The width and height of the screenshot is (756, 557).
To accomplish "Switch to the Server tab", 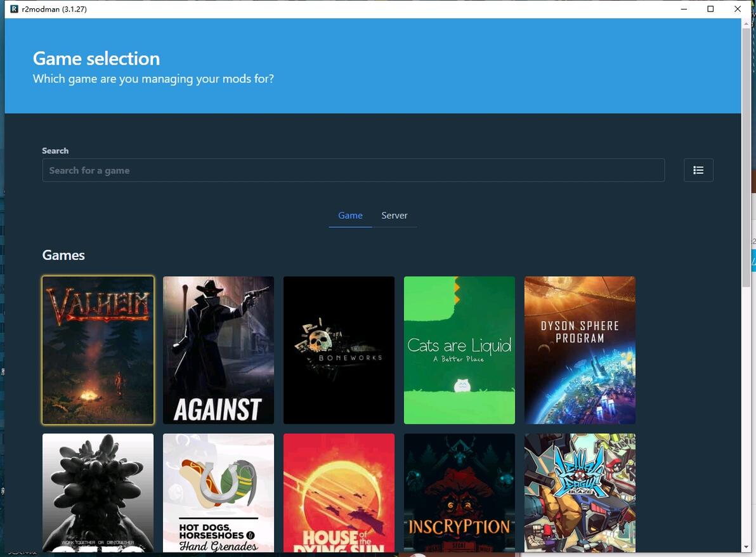I will pyautogui.click(x=394, y=216).
